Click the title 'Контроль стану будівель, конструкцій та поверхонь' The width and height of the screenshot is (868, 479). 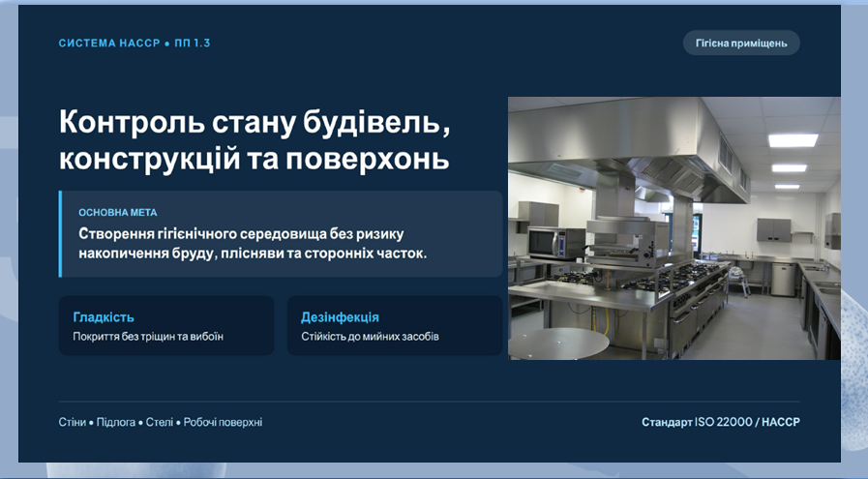coord(254,140)
